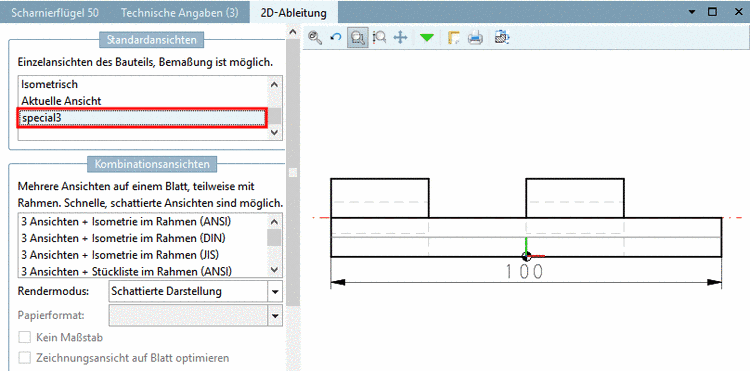Switch to the Scharnierflügel 50 tab
The width and height of the screenshot is (750, 371).
pos(55,12)
